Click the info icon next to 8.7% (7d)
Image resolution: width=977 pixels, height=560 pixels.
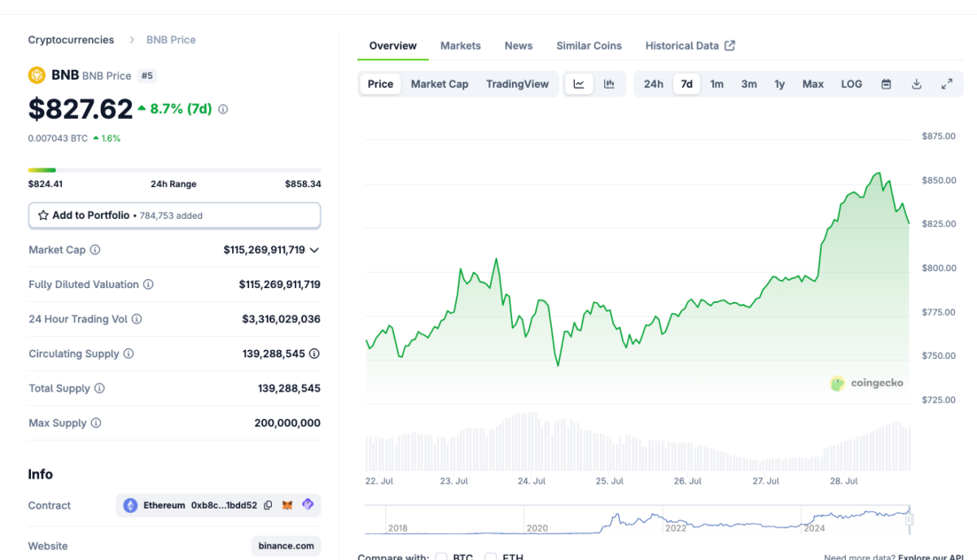(223, 109)
